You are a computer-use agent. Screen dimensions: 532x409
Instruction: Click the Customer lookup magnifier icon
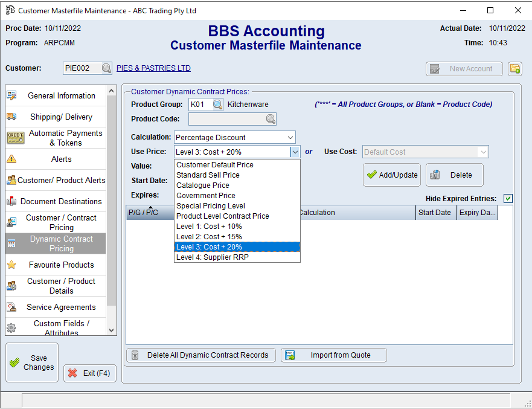(106, 68)
